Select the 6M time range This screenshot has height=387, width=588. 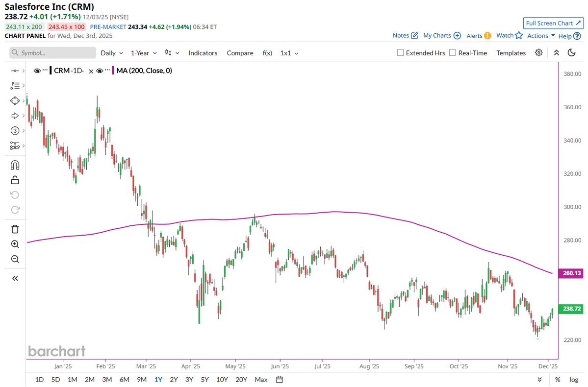(x=124, y=380)
